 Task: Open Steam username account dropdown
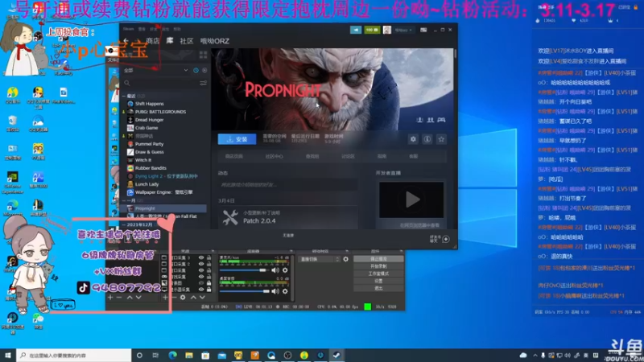coord(403,30)
